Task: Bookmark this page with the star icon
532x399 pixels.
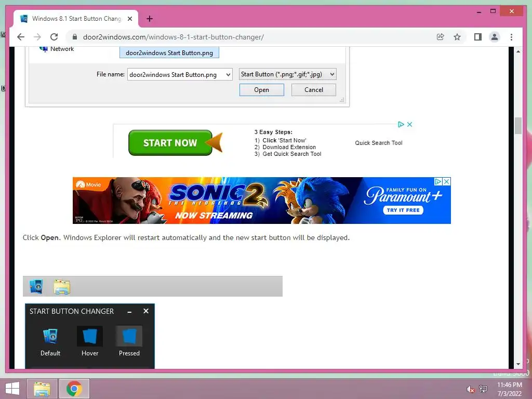Action: tap(457, 37)
